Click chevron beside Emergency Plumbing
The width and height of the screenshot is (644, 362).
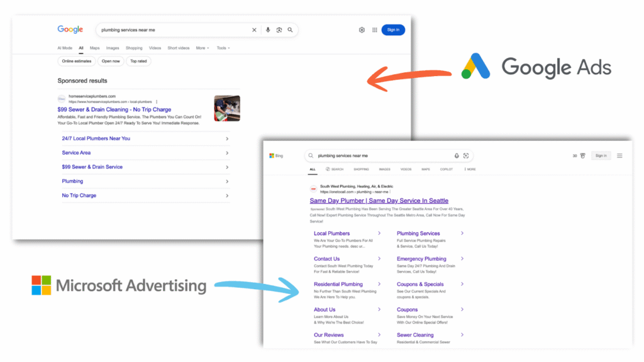pyautogui.click(x=462, y=258)
